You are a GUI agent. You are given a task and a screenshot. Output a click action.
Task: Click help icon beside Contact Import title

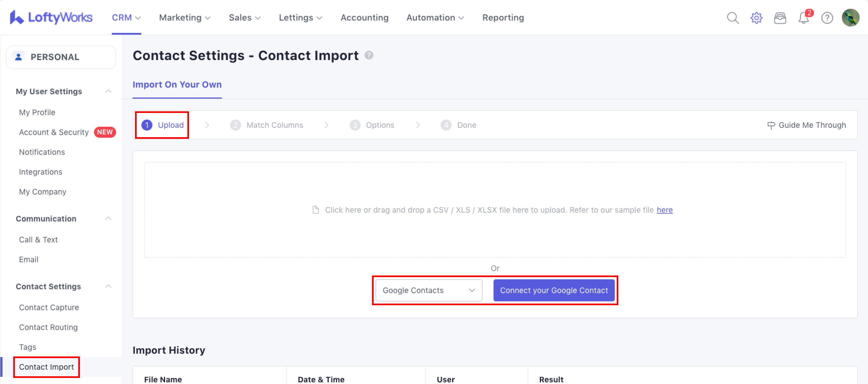pos(369,55)
